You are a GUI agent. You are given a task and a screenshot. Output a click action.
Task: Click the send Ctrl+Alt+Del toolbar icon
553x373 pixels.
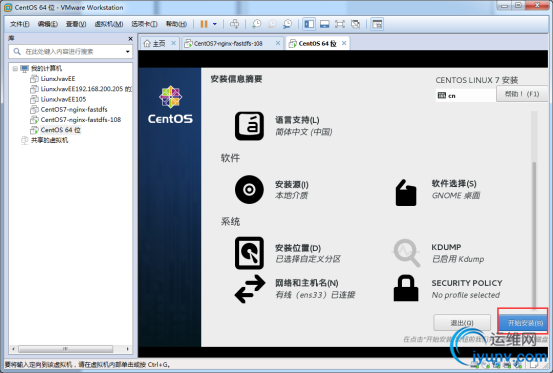(x=234, y=24)
